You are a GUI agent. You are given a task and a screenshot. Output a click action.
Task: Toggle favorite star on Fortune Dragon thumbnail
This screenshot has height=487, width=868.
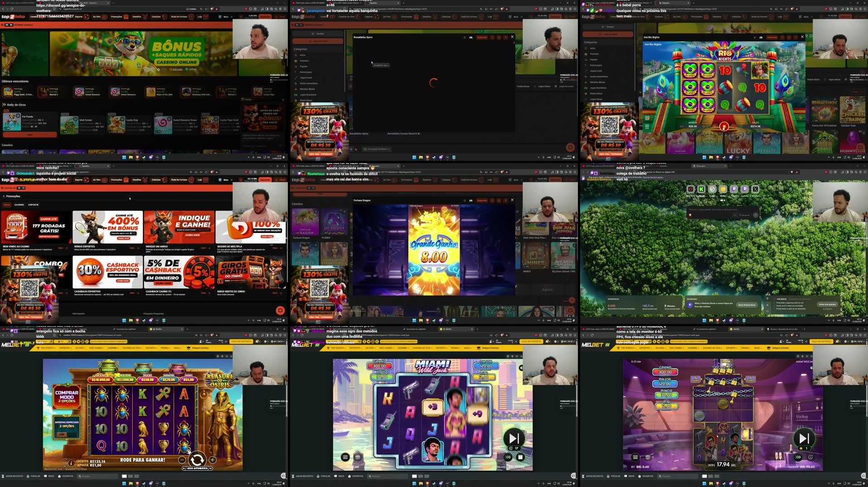tap(315, 212)
